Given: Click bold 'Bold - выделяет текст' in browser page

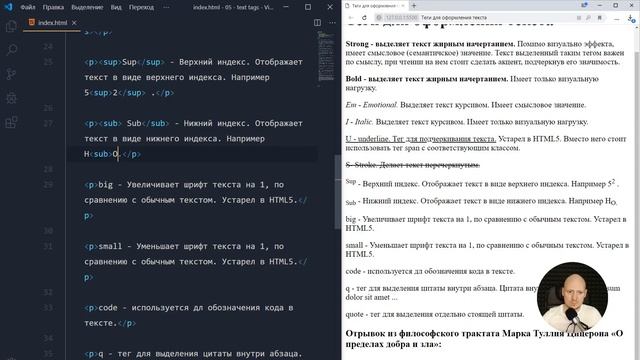Looking at the screenshot, I should (427, 79).
